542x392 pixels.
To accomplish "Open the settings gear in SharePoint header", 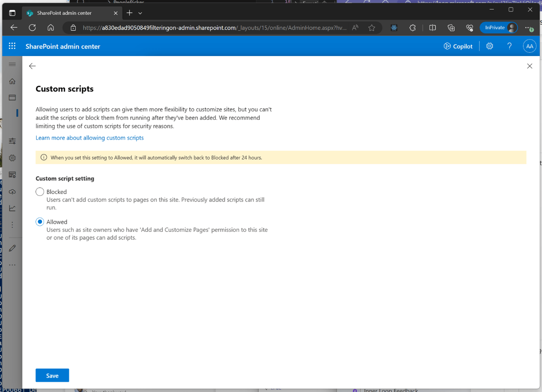I will [x=490, y=46].
